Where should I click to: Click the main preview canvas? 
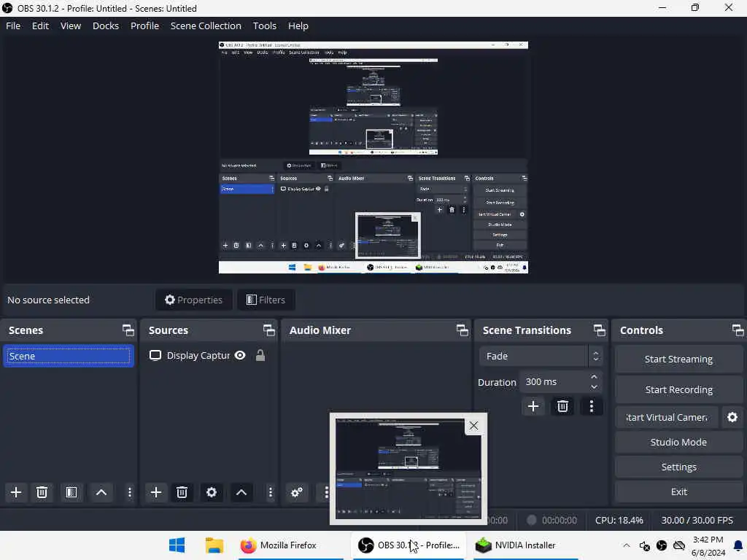(x=373, y=157)
